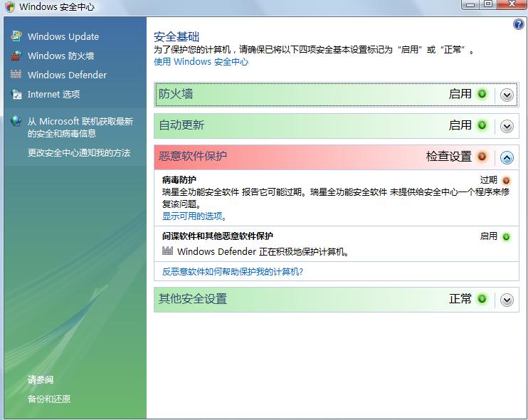528x420 pixels.
Task: Click 显示可用的选项 link
Action: click(x=194, y=216)
